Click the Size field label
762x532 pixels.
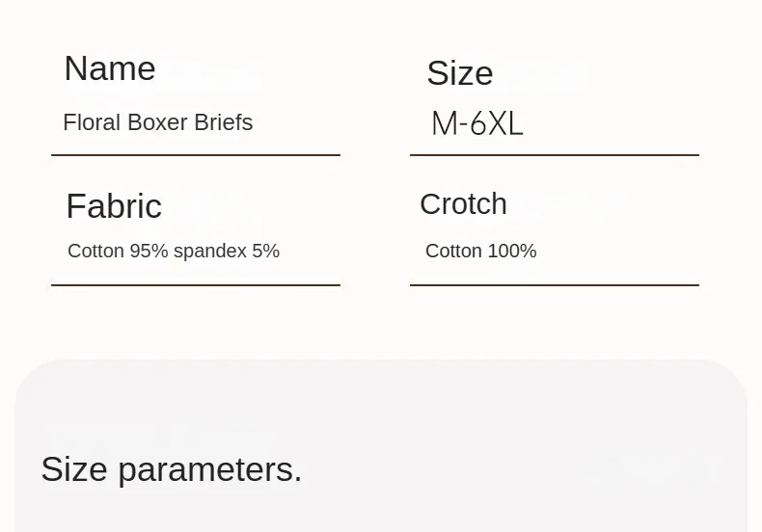[x=459, y=73]
